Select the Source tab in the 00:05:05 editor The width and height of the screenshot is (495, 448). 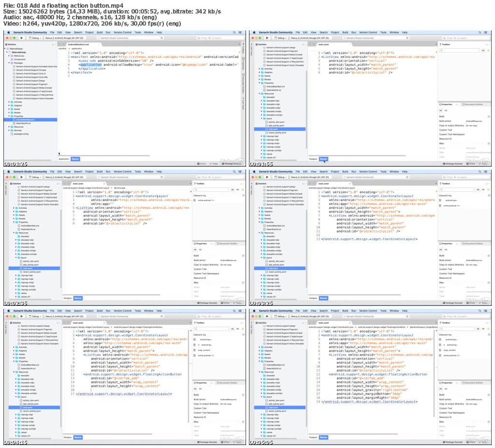[x=323, y=437]
